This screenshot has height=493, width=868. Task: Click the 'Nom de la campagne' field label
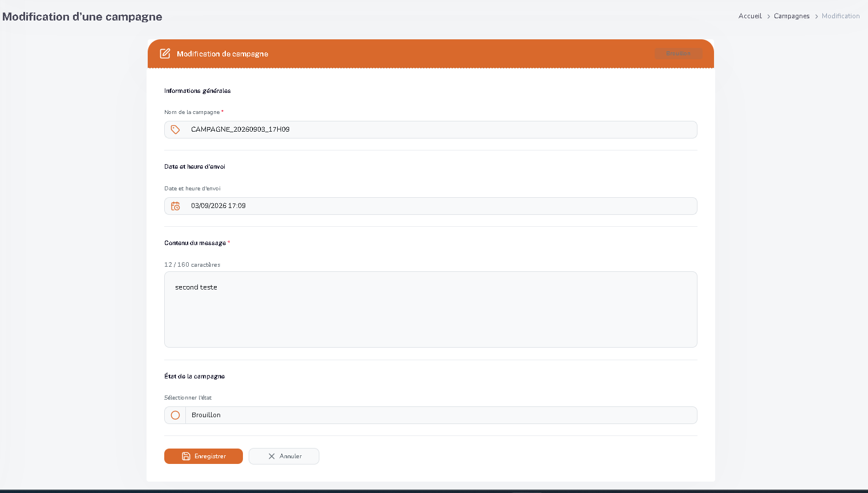[x=192, y=112]
